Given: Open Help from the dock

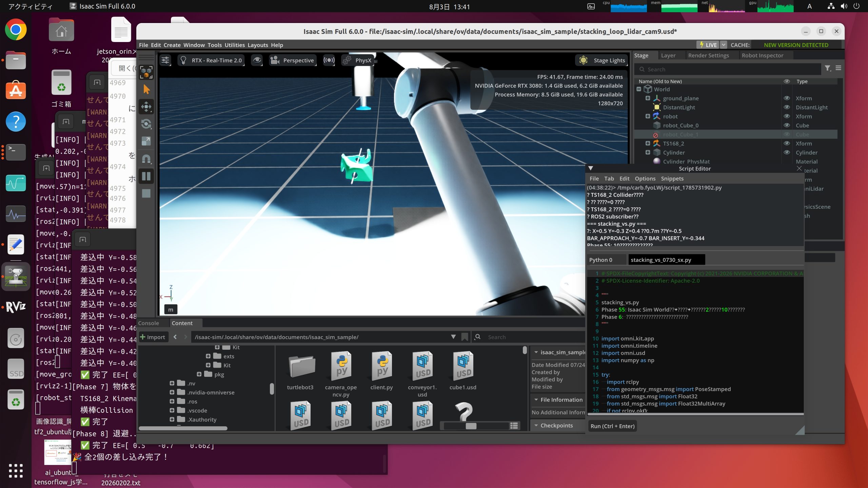Looking at the screenshot, I should [16, 122].
